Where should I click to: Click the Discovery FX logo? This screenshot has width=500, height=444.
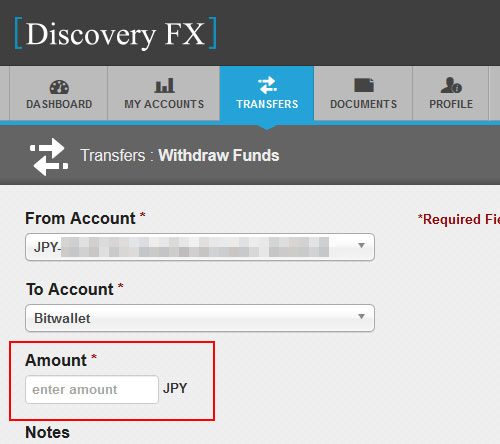115,33
